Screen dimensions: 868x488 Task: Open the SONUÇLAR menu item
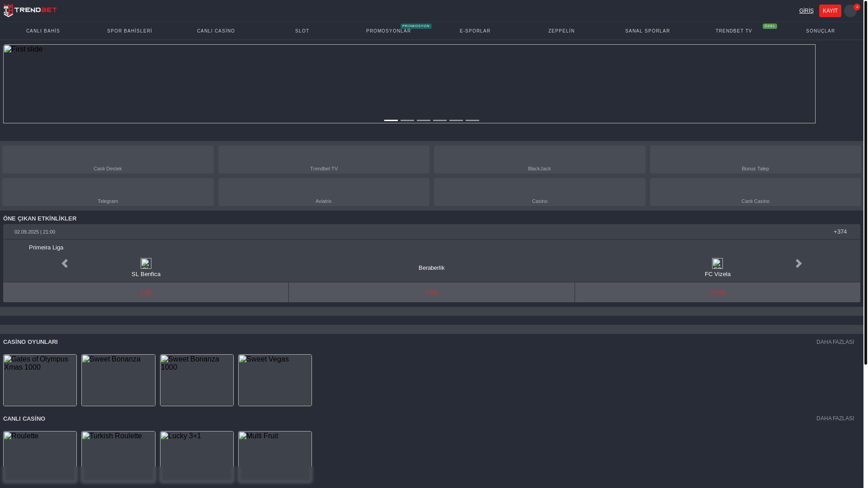[820, 31]
